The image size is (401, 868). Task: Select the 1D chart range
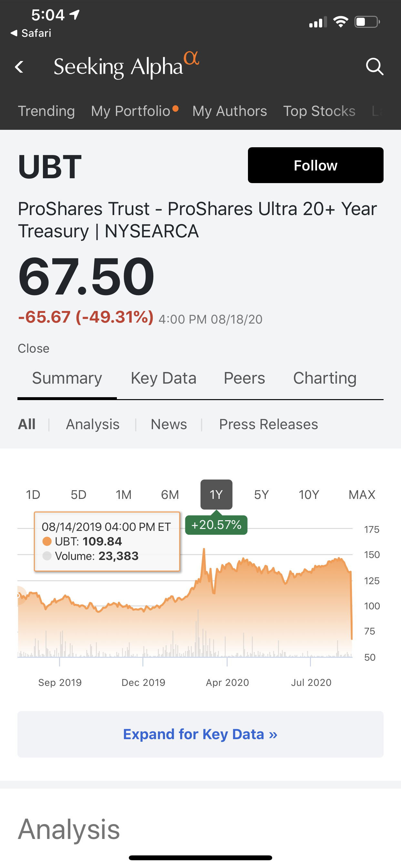(33, 494)
